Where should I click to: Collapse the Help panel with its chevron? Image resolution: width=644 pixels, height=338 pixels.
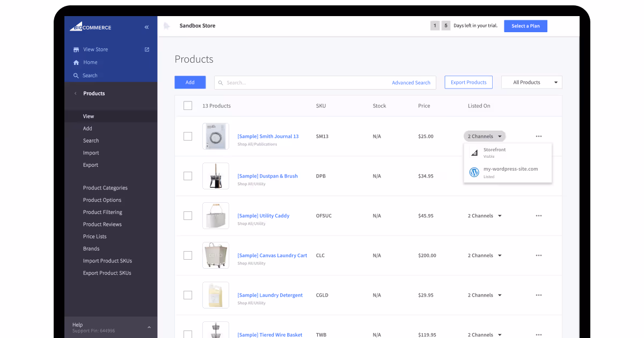tap(149, 326)
